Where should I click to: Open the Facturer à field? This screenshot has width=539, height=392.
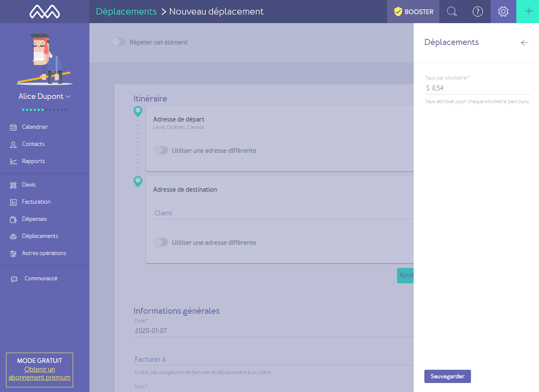pyautogui.click(x=274, y=359)
